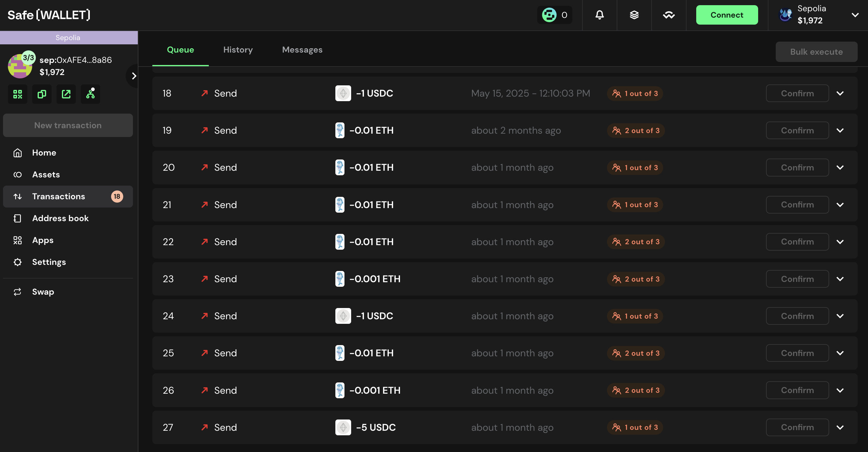Viewport: 868px width, 452px height.
Task: Click the send arrow icon in row 20
Action: (205, 167)
